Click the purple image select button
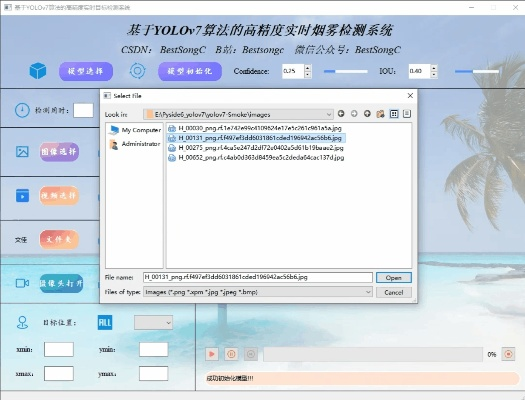525x400 pixels. [x=59, y=152]
